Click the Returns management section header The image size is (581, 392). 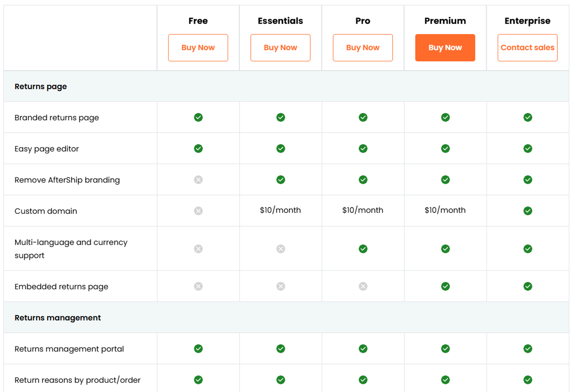(x=58, y=318)
